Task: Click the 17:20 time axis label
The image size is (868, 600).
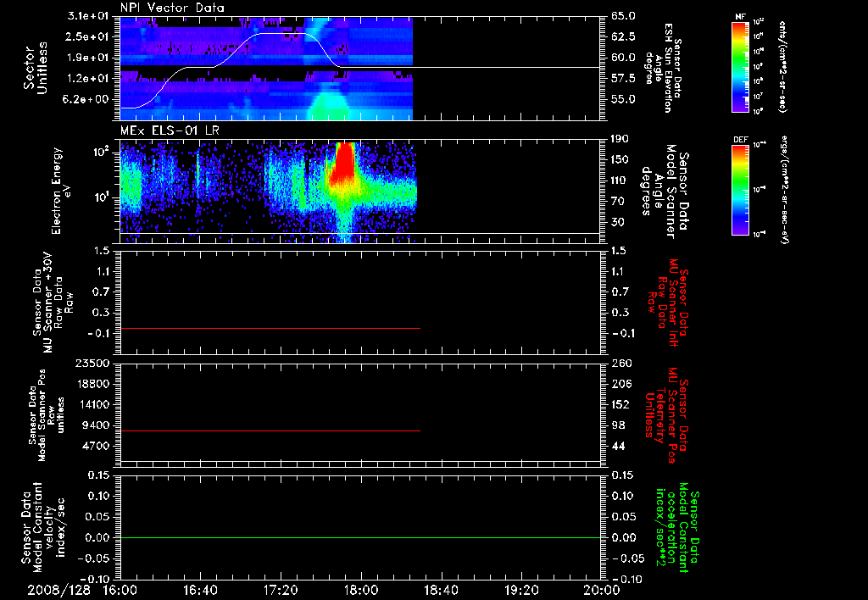Action: point(281,590)
